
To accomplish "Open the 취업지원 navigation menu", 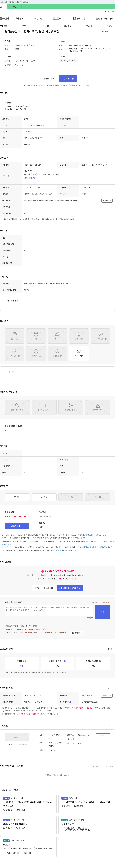I will click(38, 18).
